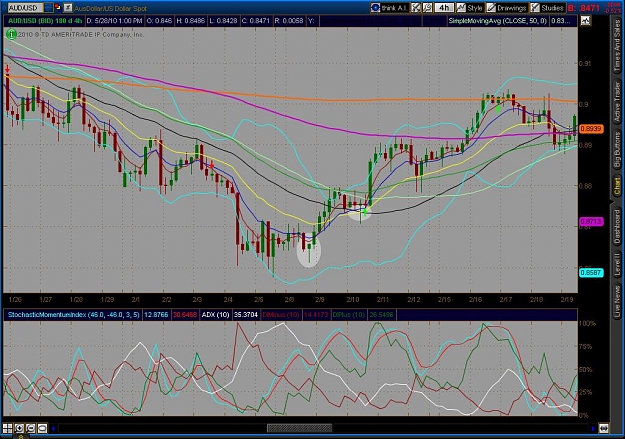The width and height of the screenshot is (625, 439).
Task: Click the orange 0.8939 price label
Action: [x=592, y=128]
